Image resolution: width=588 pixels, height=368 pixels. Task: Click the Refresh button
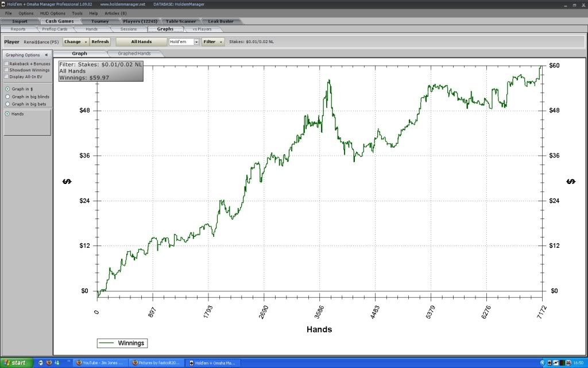pyautogui.click(x=100, y=42)
